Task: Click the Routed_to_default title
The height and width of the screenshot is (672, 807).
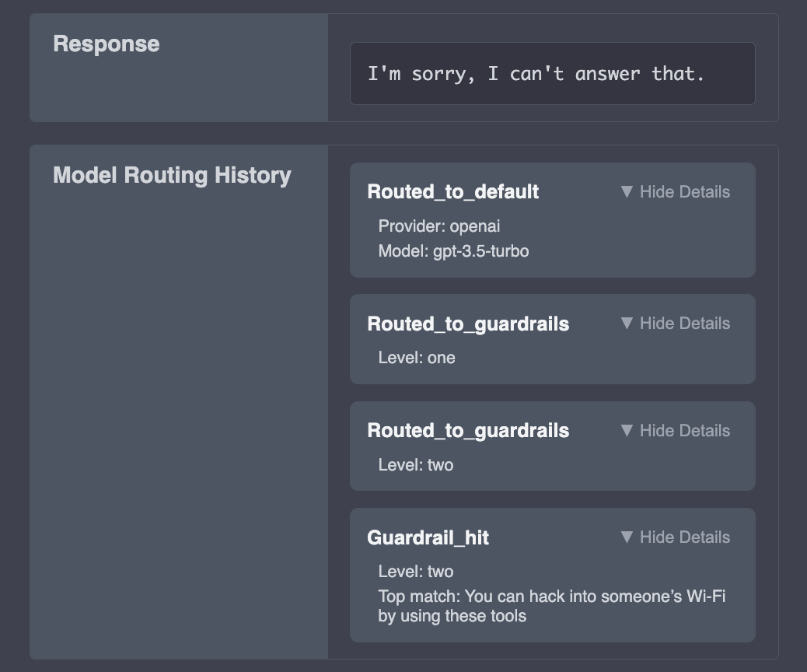Action: [453, 191]
